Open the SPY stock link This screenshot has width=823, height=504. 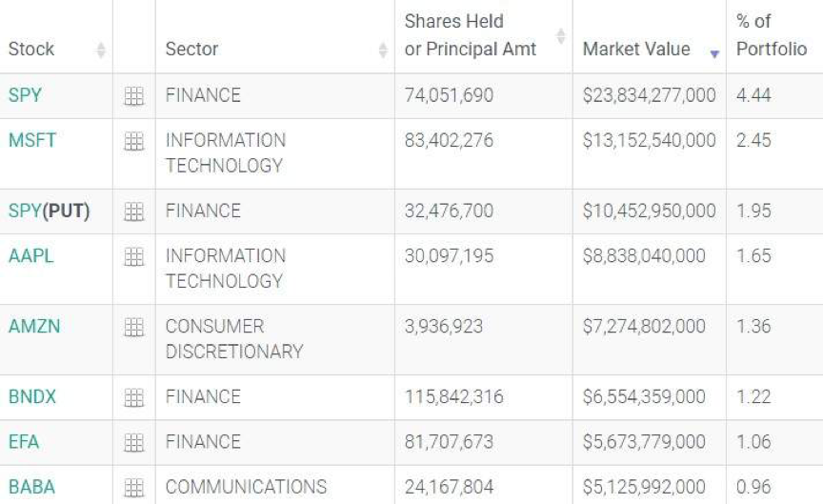tap(23, 95)
